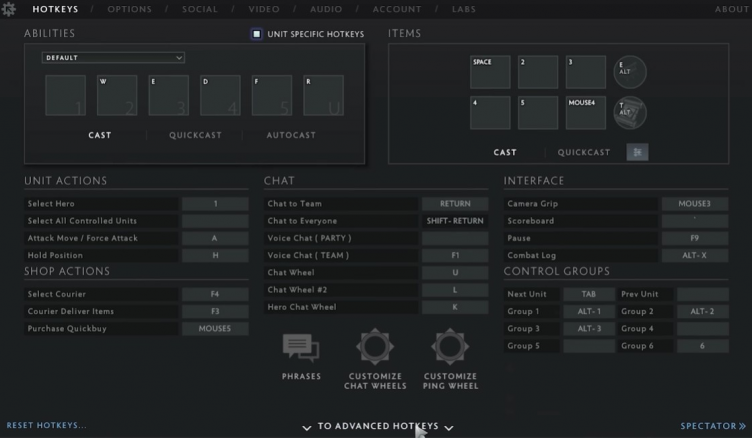Switch to the Video tab
The image size is (752, 438).
[x=264, y=9]
